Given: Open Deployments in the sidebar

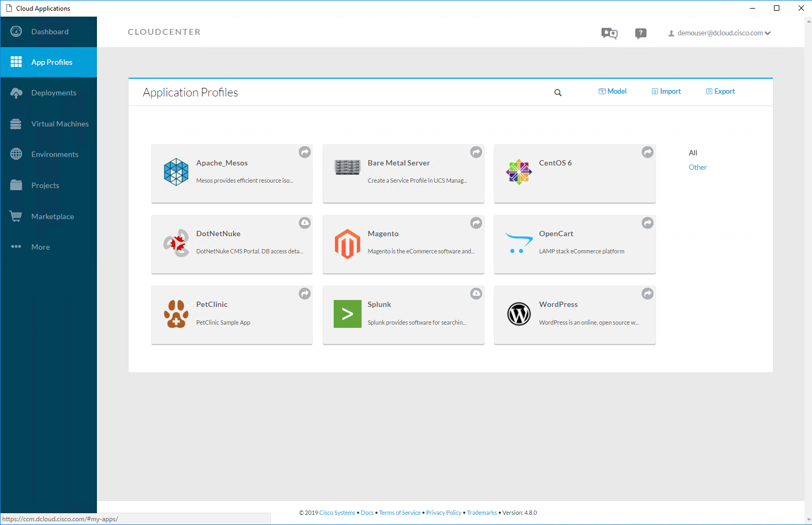Looking at the screenshot, I should pyautogui.click(x=54, y=93).
